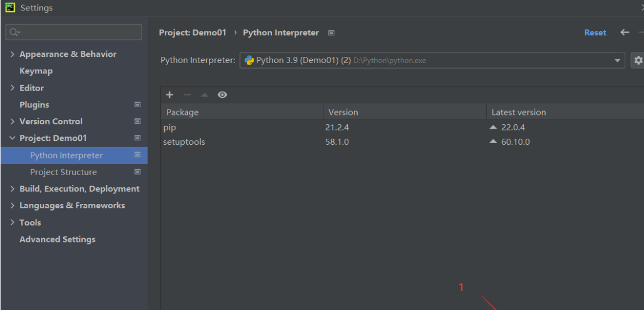Click the upgrade package arrow icon
This screenshot has width=644, height=310.
point(205,95)
